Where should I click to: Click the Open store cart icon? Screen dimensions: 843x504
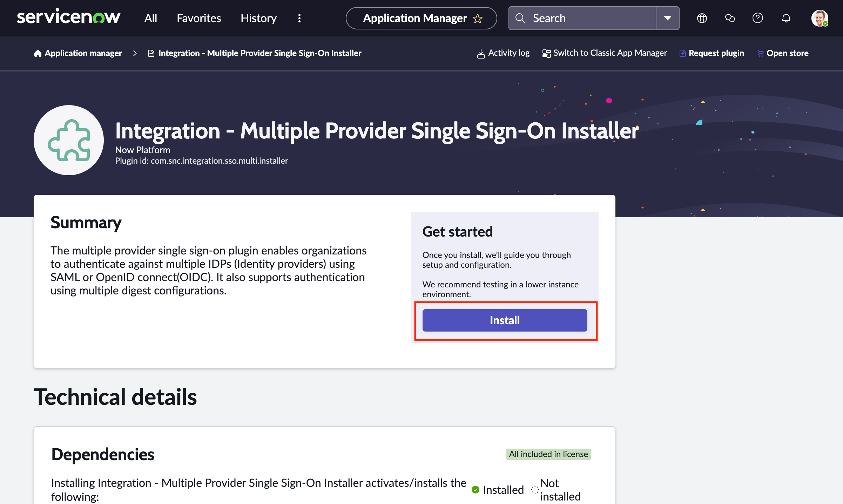[x=760, y=53]
